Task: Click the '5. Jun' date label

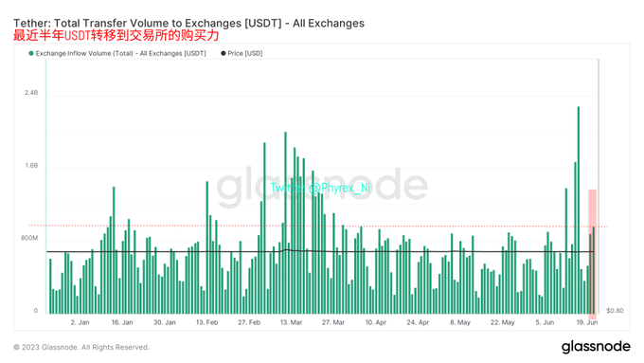Action: coord(545,322)
